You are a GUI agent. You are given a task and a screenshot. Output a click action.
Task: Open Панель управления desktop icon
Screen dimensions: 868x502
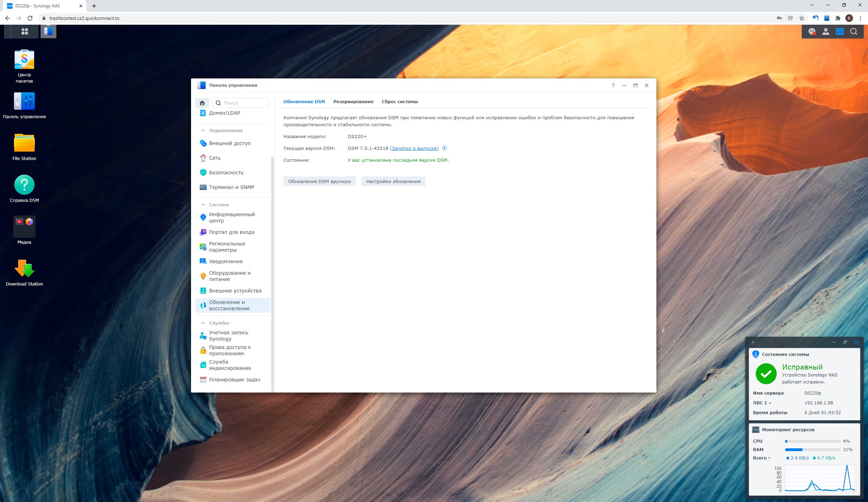tap(24, 106)
